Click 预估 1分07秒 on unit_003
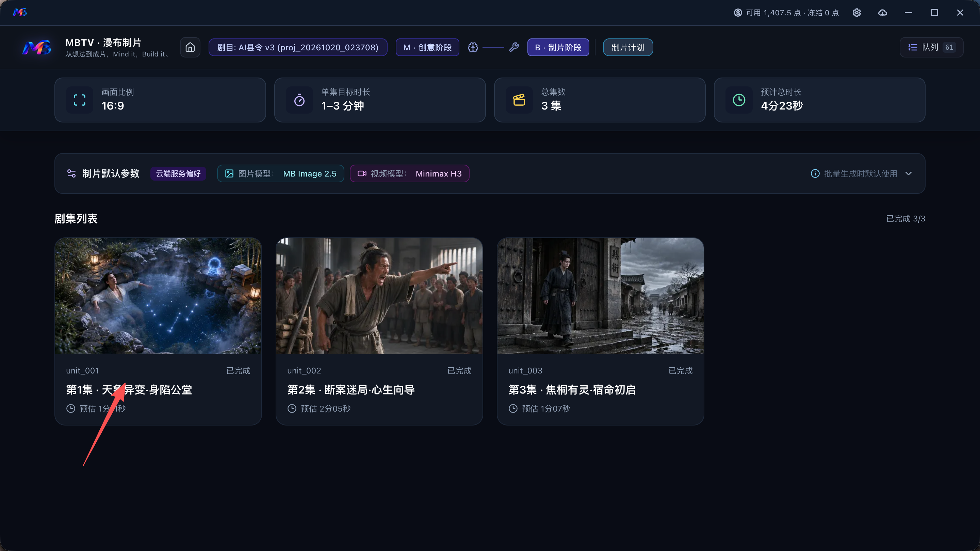 [546, 408]
